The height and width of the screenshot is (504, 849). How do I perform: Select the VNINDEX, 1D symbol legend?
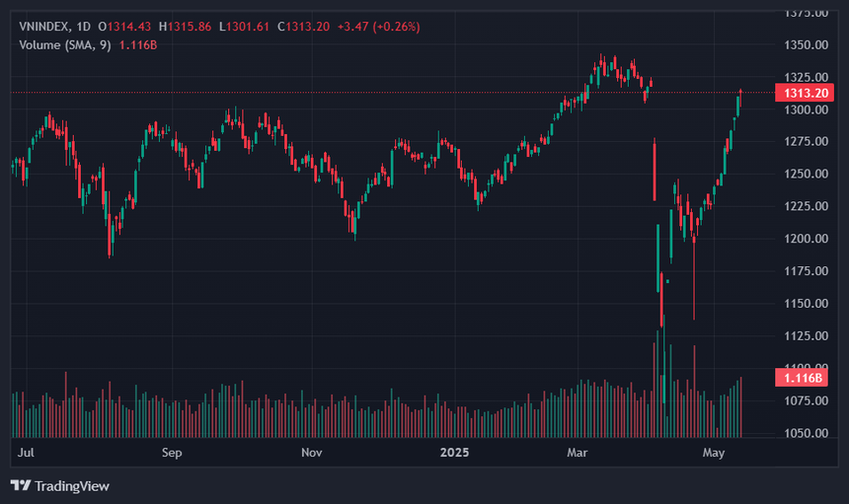[54, 27]
